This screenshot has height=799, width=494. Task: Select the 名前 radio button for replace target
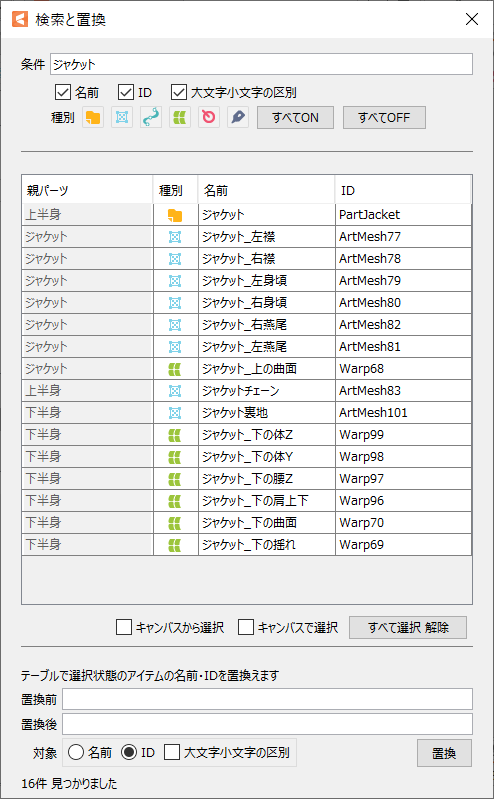[75, 752]
